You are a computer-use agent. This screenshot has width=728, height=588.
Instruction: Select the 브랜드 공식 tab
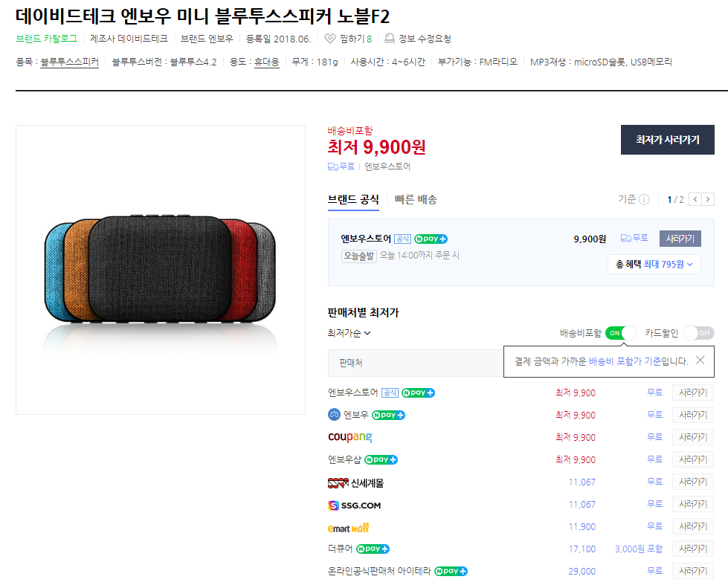pos(353,199)
